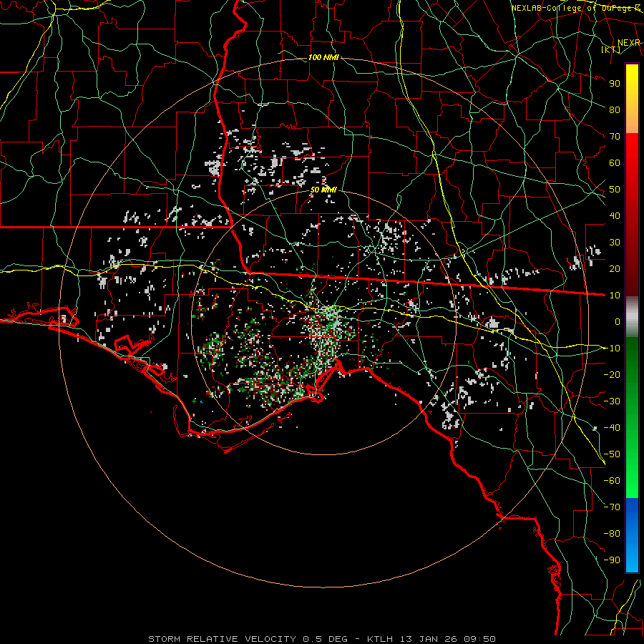
Task: Click the "60" value on the velocity scale
Action: [615, 162]
